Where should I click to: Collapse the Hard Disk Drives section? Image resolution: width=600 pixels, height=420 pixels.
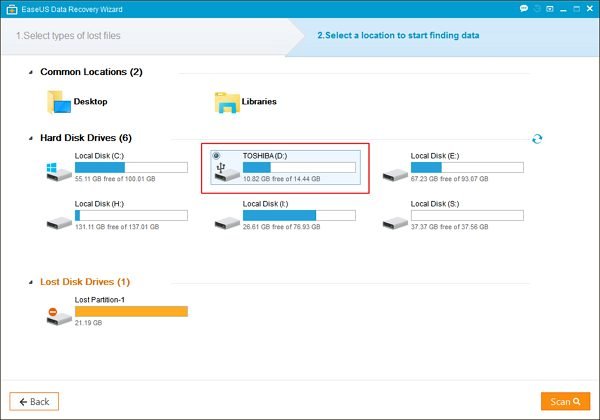pyautogui.click(x=32, y=138)
